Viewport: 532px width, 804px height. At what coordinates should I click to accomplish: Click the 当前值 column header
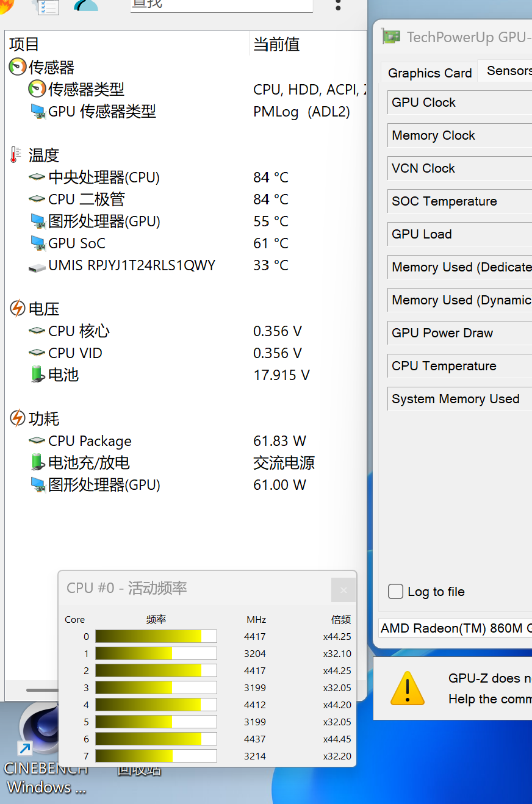[x=276, y=45]
